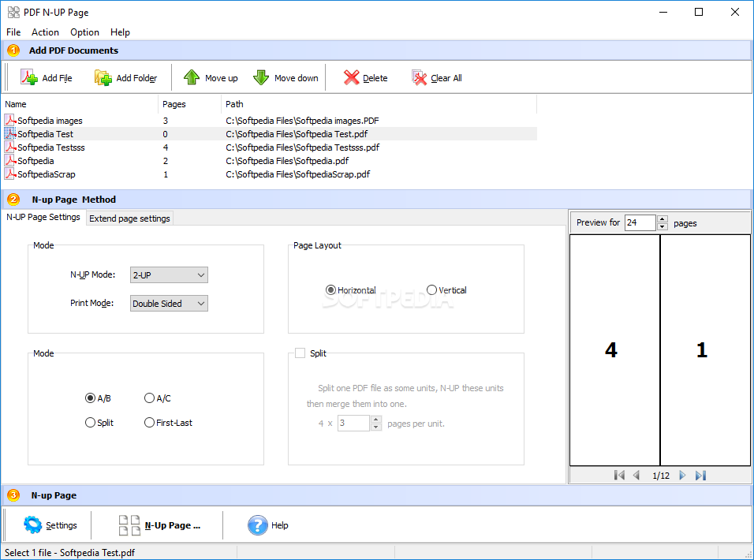Screen dimensions: 754x560
Task: Click the Delete button label
Action: coord(375,78)
